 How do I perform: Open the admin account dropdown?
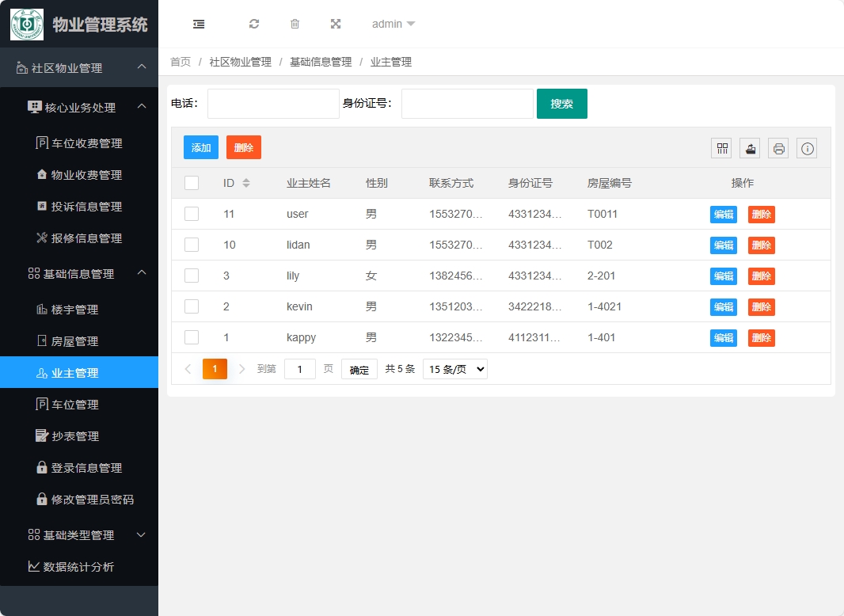pos(387,24)
